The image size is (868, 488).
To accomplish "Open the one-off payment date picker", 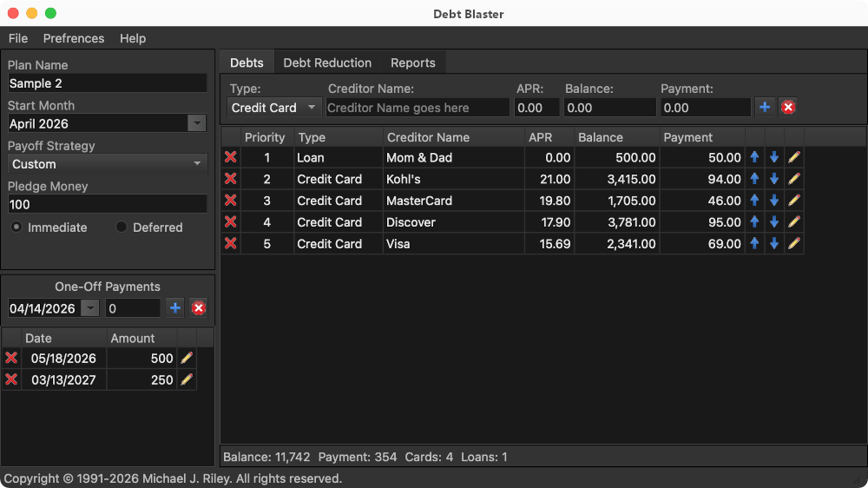I will pyautogui.click(x=90, y=308).
